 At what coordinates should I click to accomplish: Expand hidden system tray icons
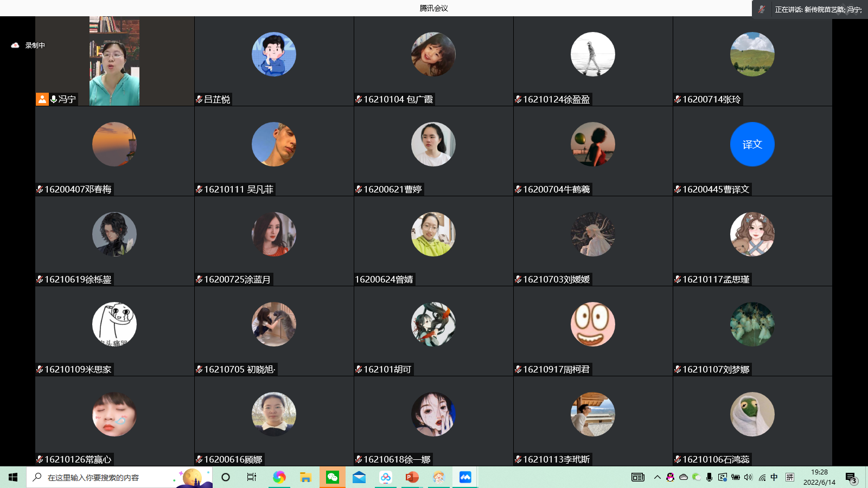(657, 477)
